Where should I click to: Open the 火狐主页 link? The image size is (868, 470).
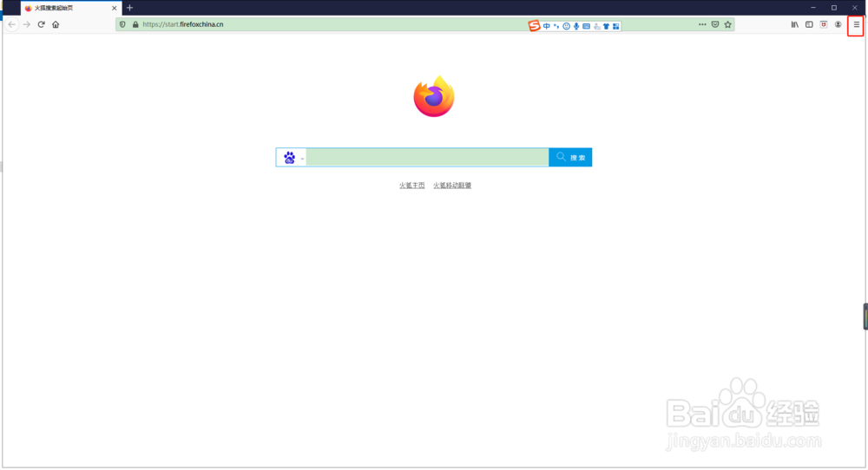pyautogui.click(x=411, y=186)
